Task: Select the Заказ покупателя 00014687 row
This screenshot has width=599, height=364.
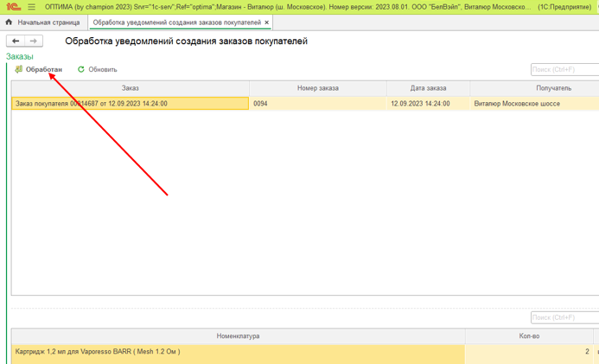Action: (130, 104)
